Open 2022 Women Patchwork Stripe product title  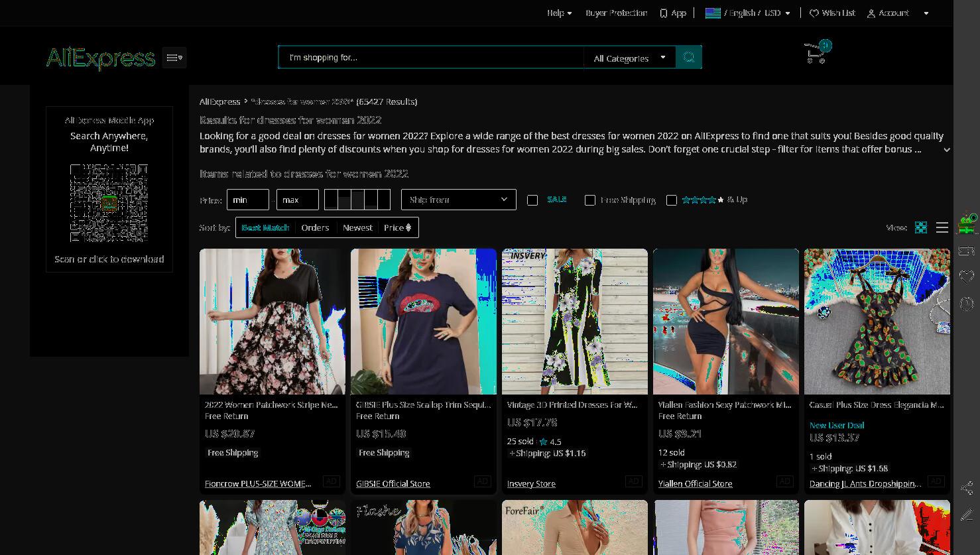click(271, 404)
